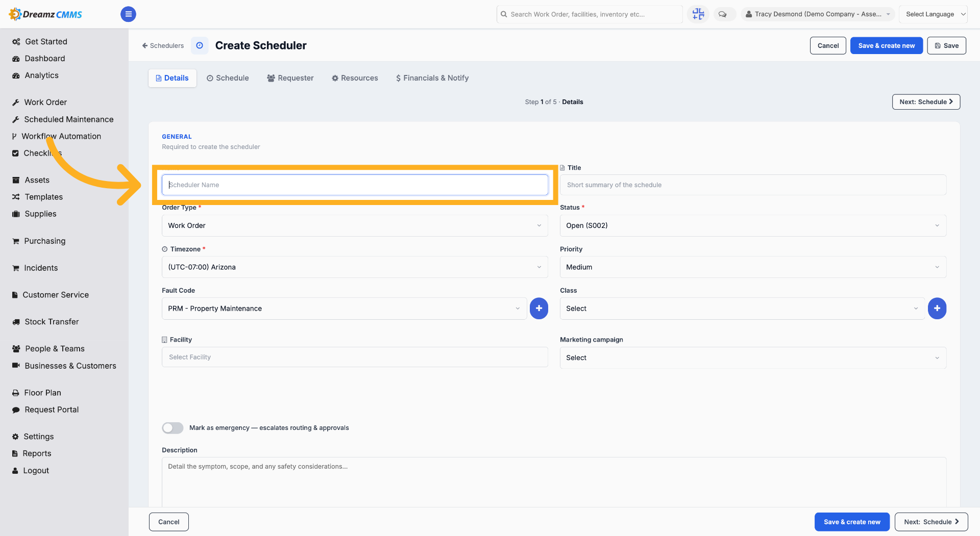Viewport: 980px width, 536px height.
Task: Switch to the Details tab
Action: (173, 78)
